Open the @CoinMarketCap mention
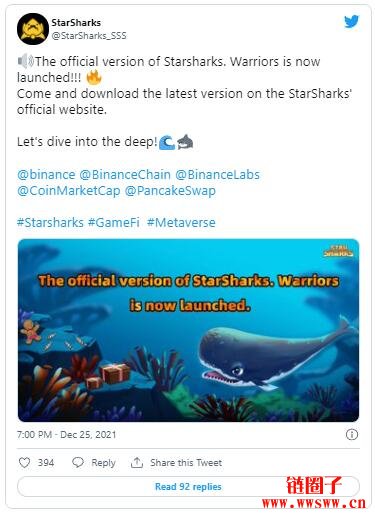The image size is (375, 513). tap(69, 191)
